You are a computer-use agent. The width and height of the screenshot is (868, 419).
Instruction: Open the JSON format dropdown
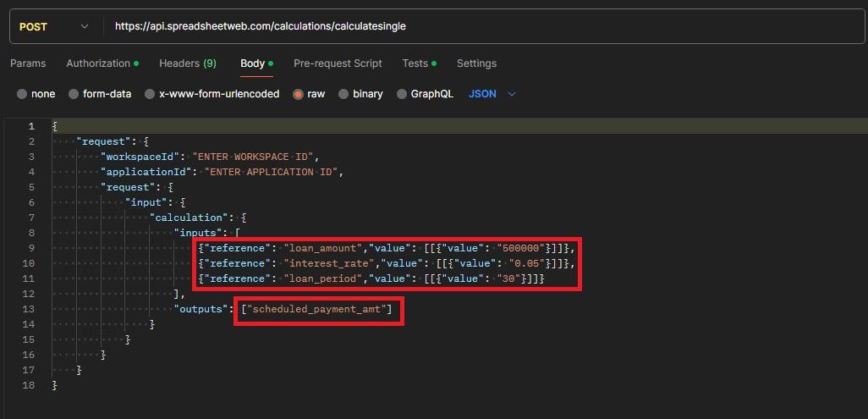click(x=492, y=94)
